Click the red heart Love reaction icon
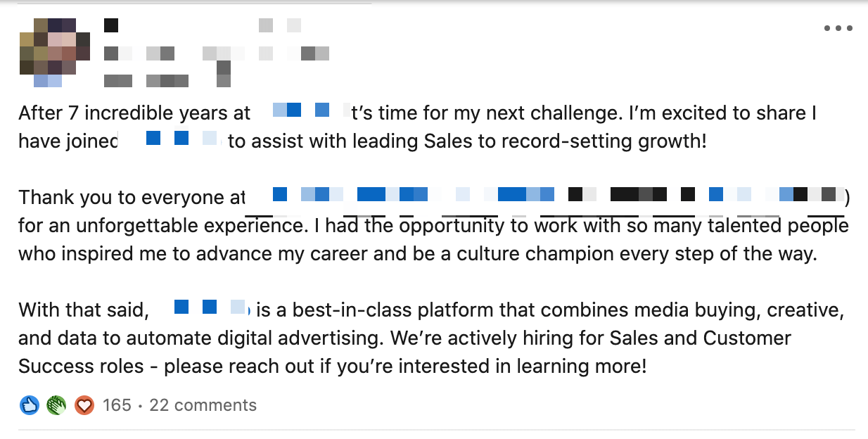This screenshot has width=868, height=439. pyautogui.click(x=84, y=405)
